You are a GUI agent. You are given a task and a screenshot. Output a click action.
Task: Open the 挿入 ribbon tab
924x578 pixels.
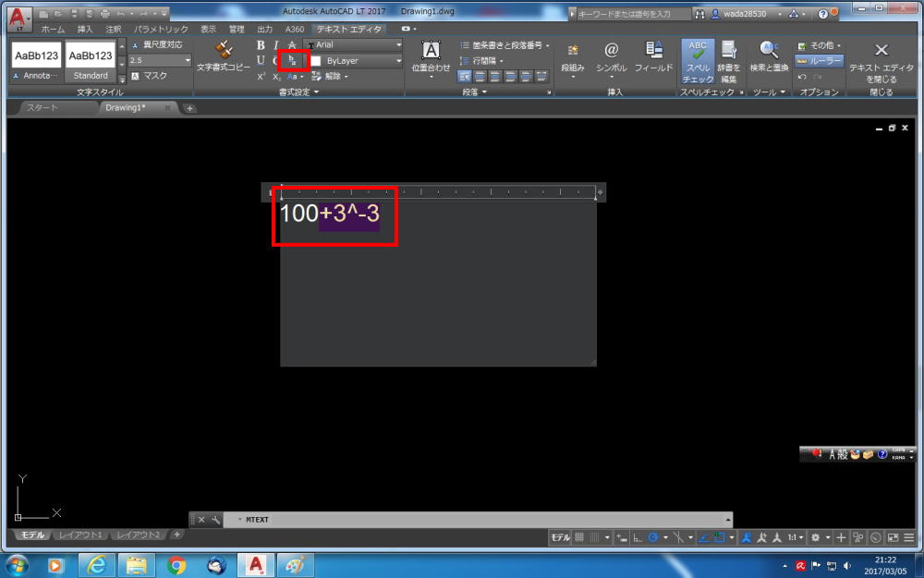click(x=85, y=29)
